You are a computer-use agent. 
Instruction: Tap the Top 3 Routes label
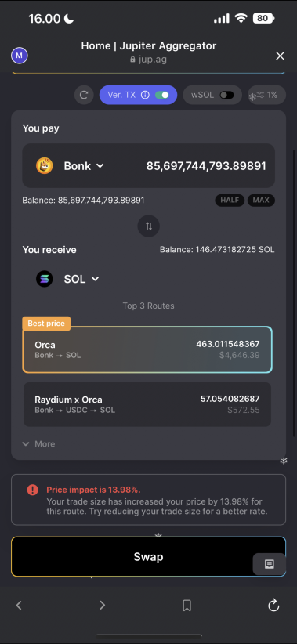[148, 306]
